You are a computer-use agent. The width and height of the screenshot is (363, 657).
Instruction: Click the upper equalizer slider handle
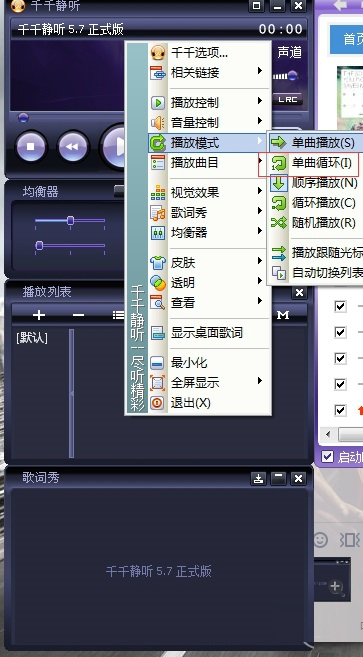pos(70,220)
